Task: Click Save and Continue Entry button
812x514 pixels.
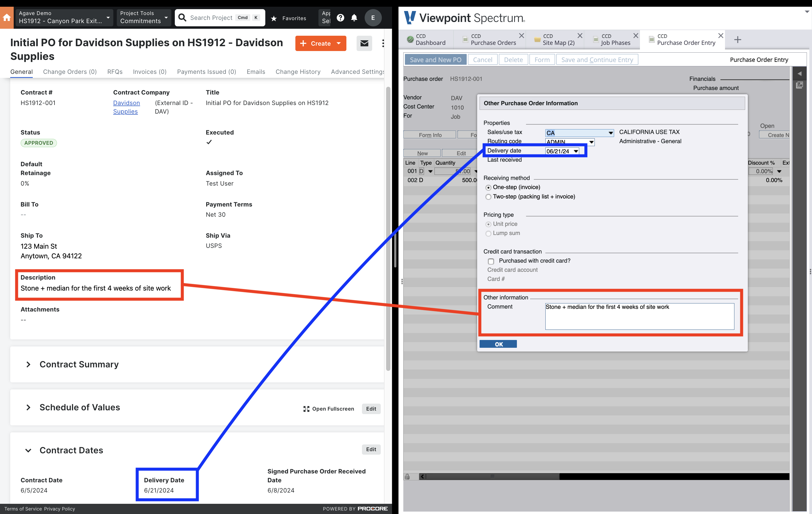Action: coord(597,60)
